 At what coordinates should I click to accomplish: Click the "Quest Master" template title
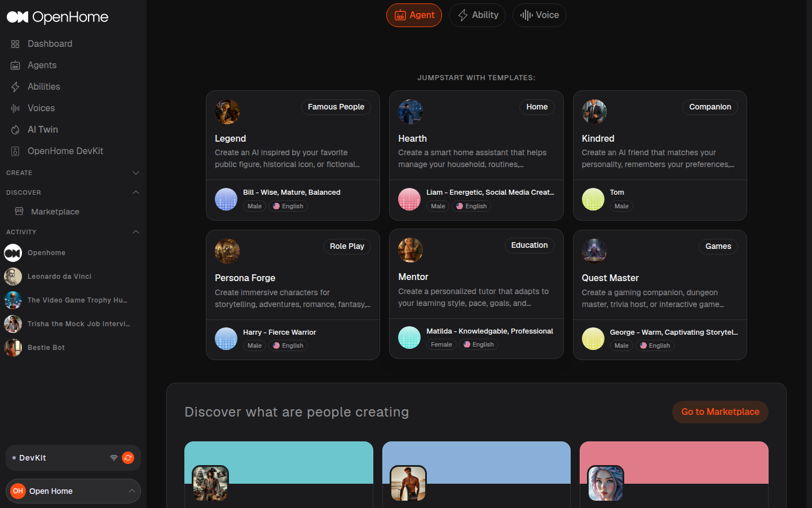click(x=610, y=278)
